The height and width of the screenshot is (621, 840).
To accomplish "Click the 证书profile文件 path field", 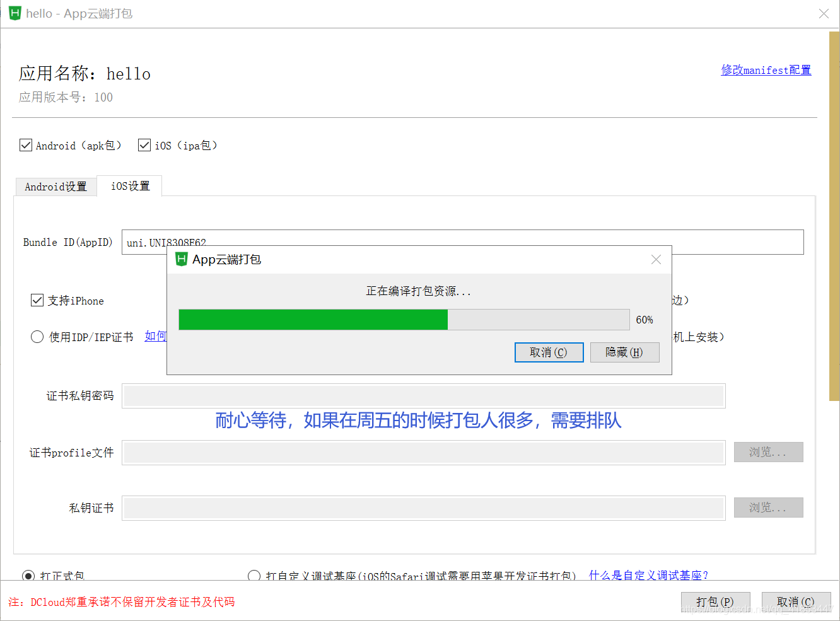I will point(424,453).
